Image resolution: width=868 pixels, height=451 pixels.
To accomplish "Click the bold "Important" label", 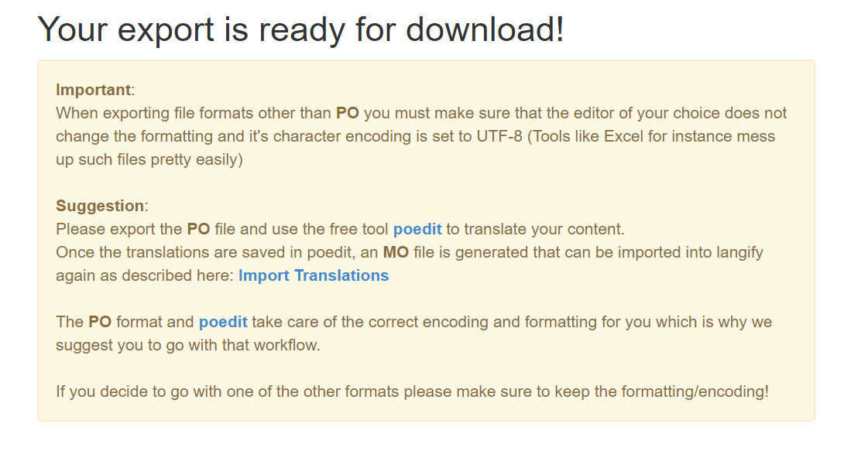I will tap(93, 90).
